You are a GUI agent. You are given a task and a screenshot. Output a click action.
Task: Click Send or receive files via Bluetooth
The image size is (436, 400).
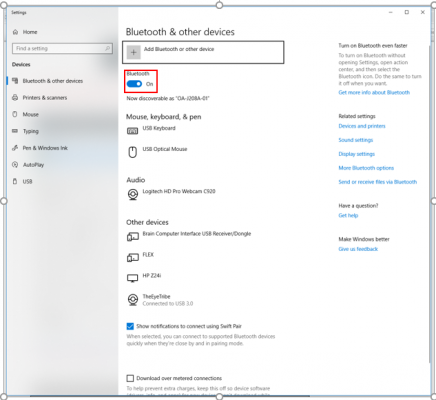pyautogui.click(x=378, y=182)
